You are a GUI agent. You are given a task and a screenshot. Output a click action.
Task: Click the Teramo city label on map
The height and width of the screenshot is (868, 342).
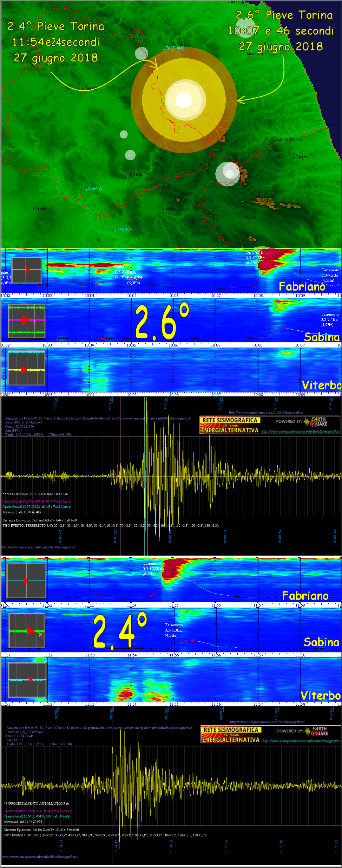(x=302, y=157)
